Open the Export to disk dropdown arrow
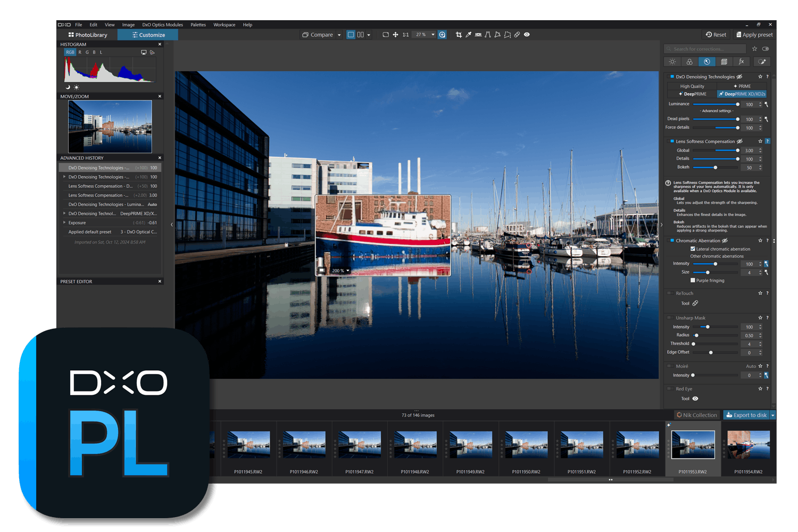Viewport: 798px width, 532px height. (772, 415)
